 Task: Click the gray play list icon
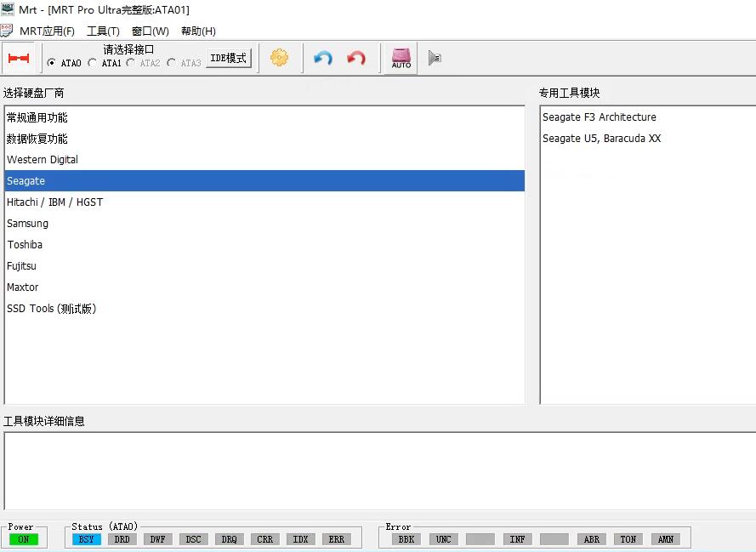435,58
